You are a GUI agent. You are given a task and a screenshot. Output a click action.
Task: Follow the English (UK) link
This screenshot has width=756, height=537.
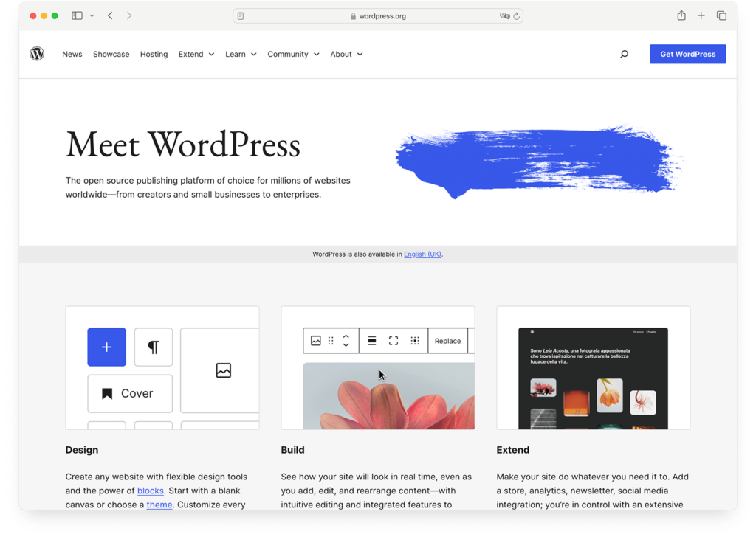[x=422, y=254]
